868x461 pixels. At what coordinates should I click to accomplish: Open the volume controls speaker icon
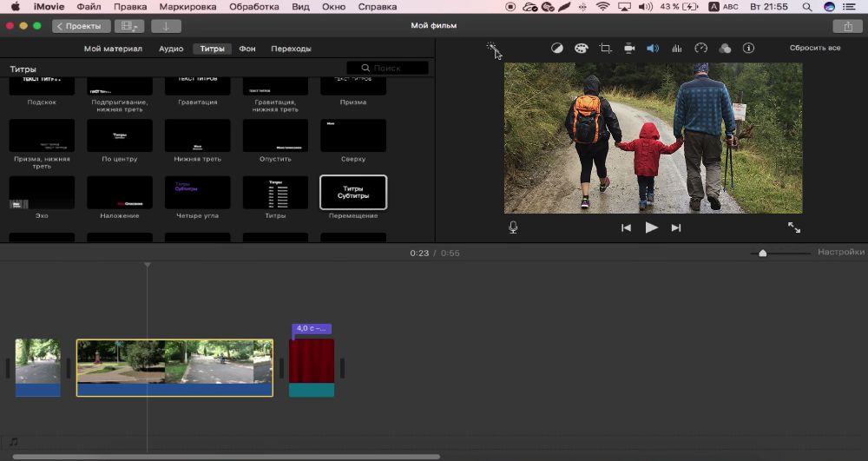(x=653, y=49)
